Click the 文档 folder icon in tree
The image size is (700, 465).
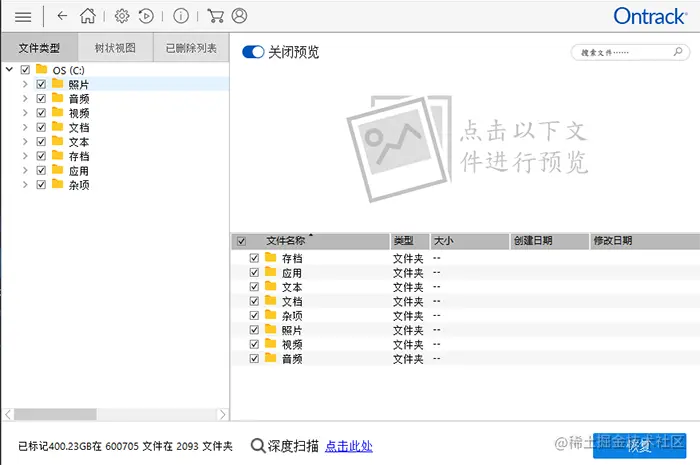[x=58, y=126]
